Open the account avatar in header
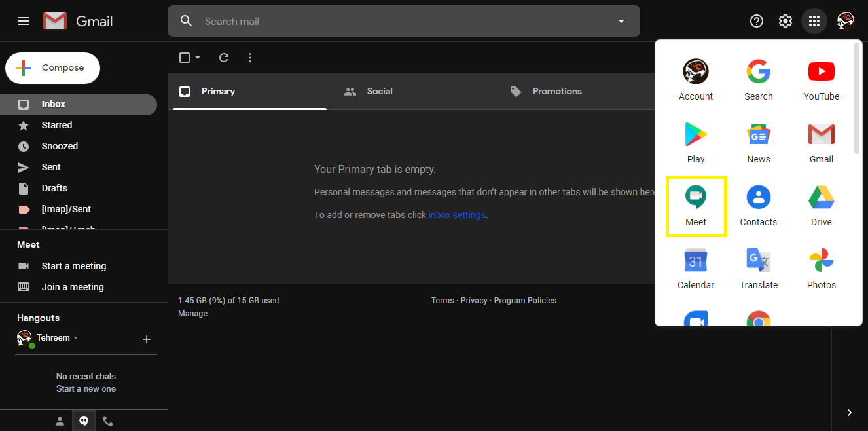Image resolution: width=868 pixels, height=431 pixels. pos(846,21)
